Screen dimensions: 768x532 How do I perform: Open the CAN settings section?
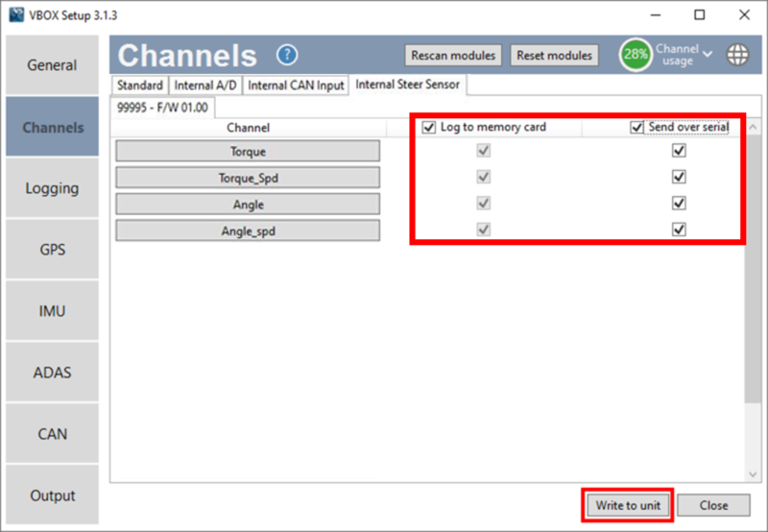click(x=52, y=433)
